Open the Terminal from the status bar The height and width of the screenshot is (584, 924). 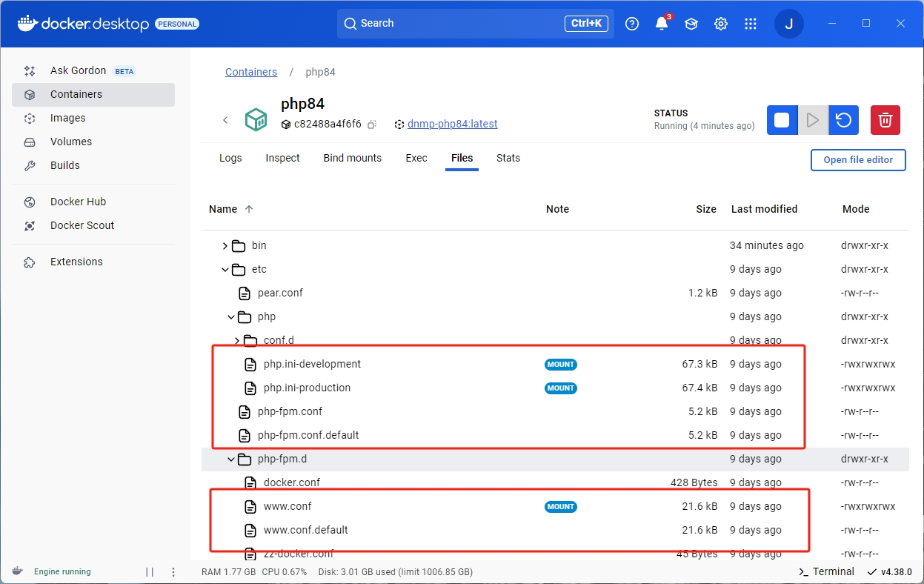(x=826, y=571)
